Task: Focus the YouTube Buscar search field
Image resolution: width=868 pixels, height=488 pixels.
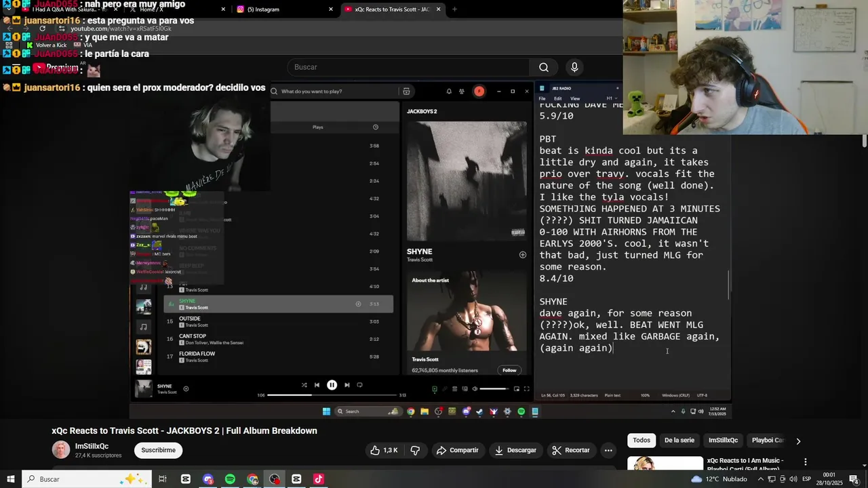Action: tap(408, 67)
